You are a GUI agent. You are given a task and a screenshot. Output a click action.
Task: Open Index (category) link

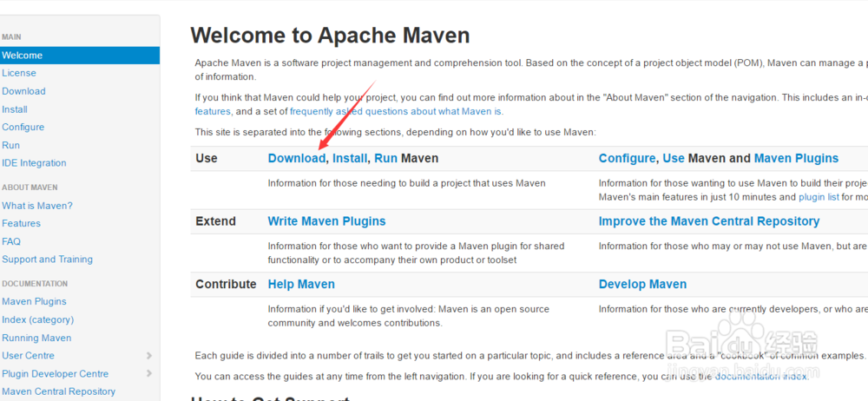37,320
